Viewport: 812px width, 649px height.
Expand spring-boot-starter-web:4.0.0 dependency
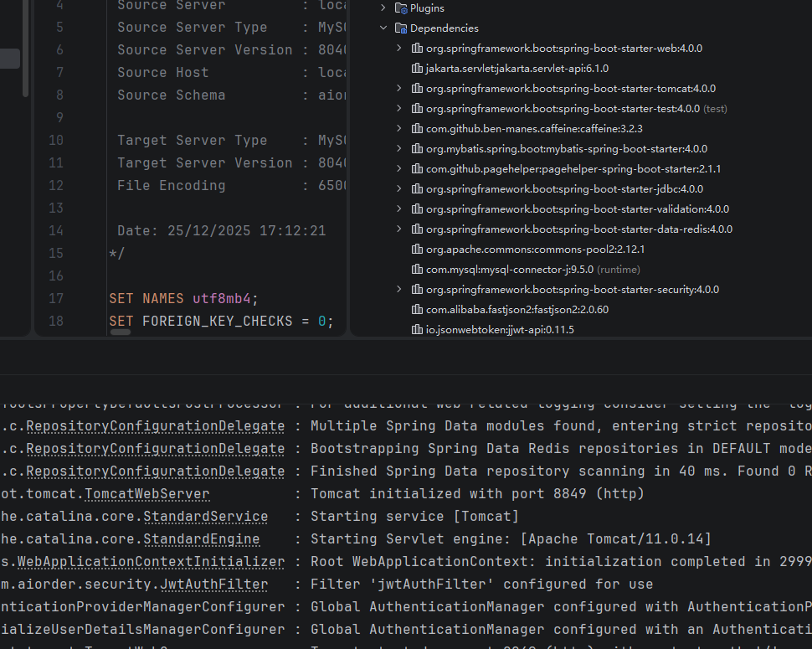398,49
